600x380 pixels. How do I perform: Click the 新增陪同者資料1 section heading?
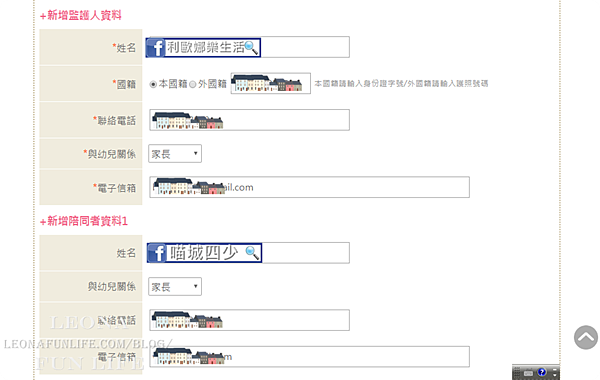tap(84, 221)
